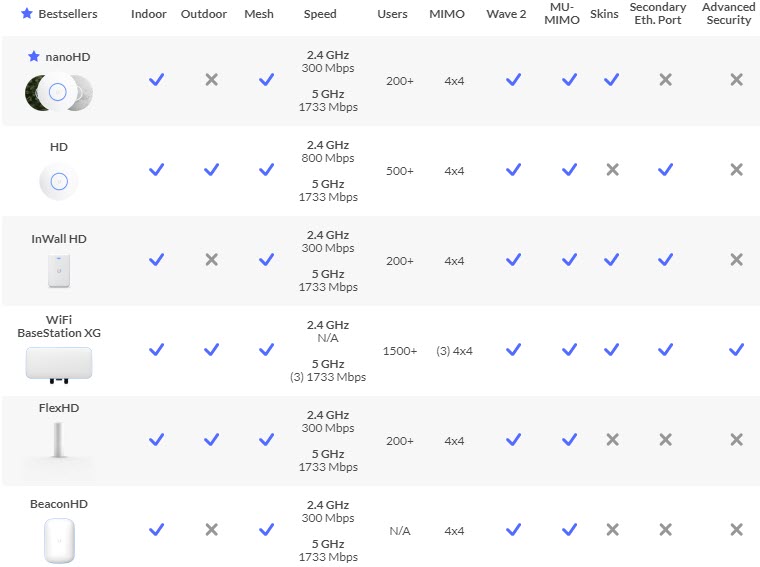Click the HD Skins cross mark
Image resolution: width=760 pixels, height=567 pixels.
coord(613,170)
